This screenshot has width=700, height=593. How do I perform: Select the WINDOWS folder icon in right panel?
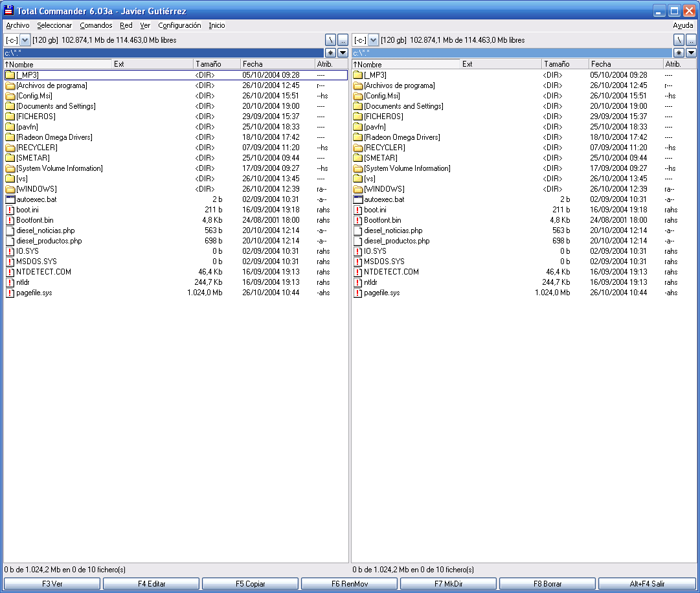tap(358, 189)
